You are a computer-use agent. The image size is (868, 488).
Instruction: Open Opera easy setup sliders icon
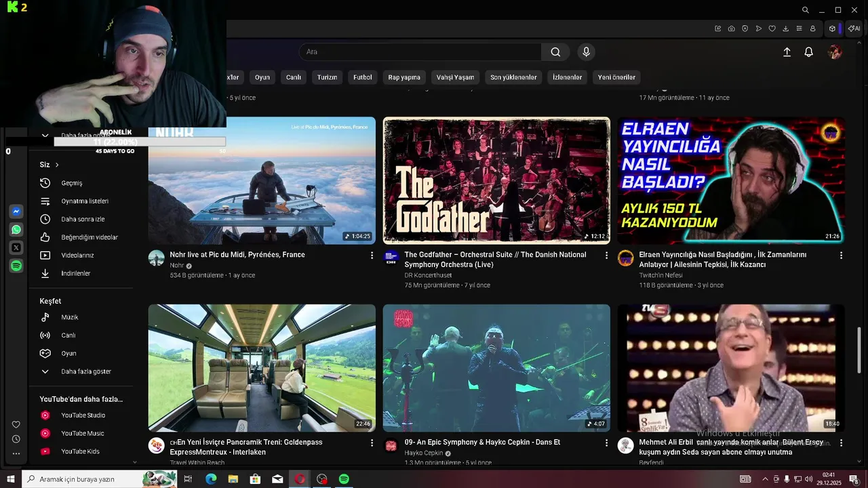[x=799, y=28]
